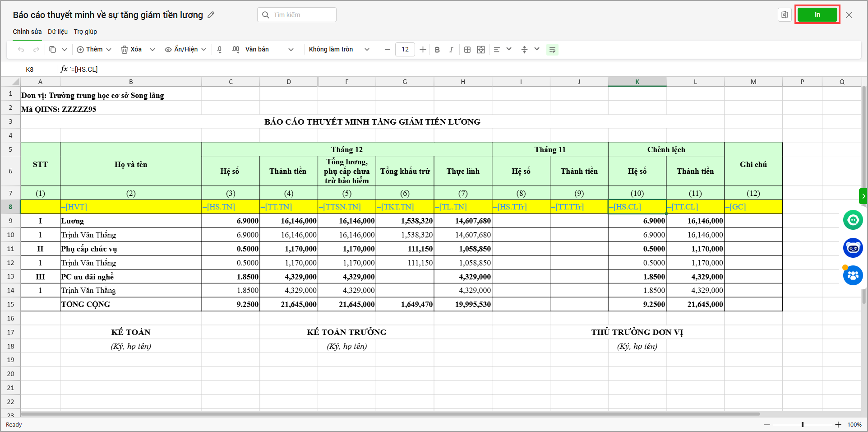Click the cell borders icon

click(x=467, y=50)
